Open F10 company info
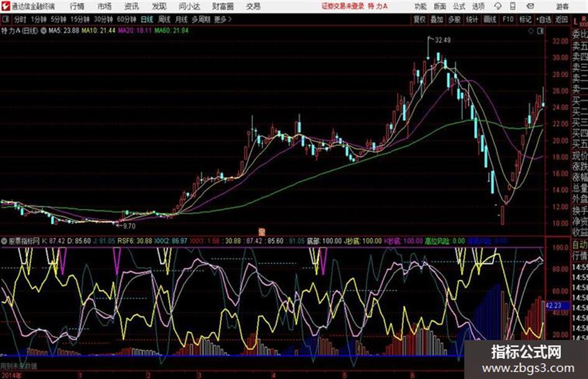 [x=508, y=19]
